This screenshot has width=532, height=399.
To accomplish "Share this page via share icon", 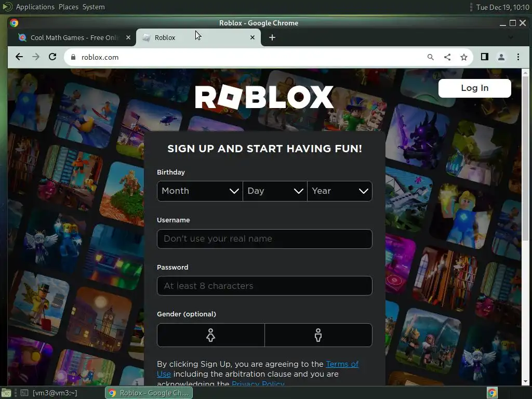I will [x=447, y=57].
